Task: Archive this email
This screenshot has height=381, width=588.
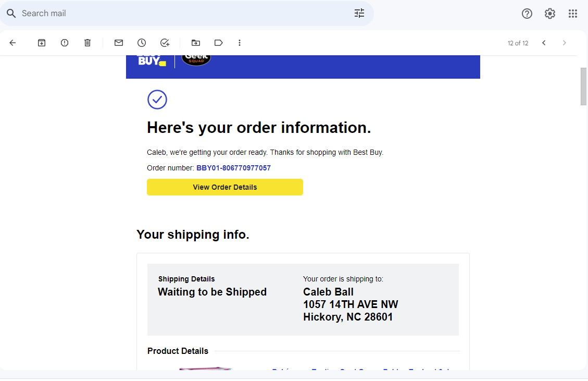Action: tap(42, 43)
